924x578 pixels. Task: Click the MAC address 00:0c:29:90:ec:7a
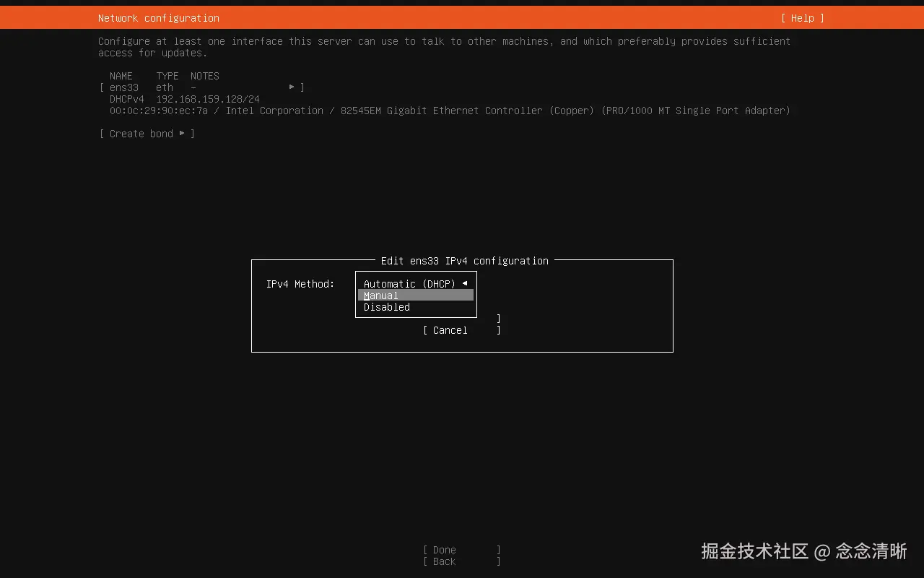tap(157, 111)
